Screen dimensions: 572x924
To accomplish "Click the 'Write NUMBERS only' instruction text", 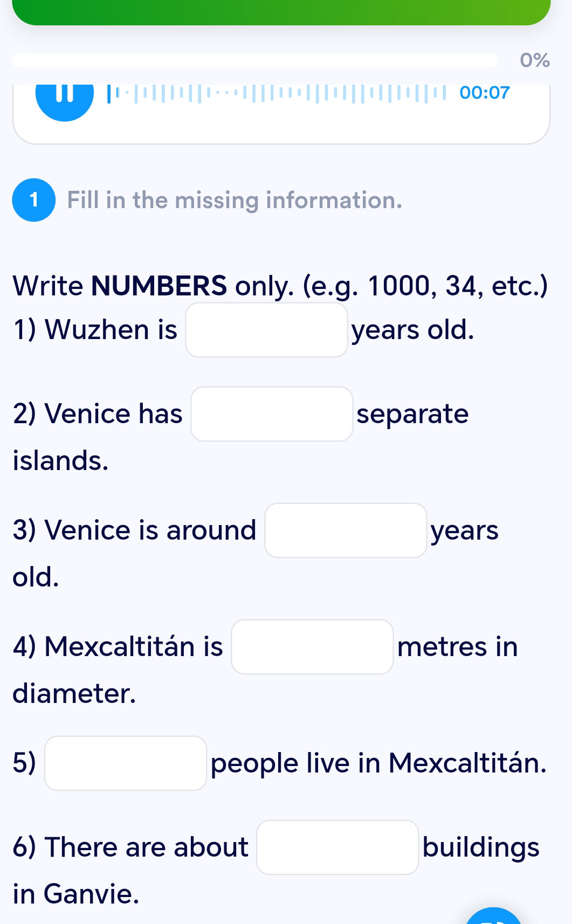I will [279, 286].
